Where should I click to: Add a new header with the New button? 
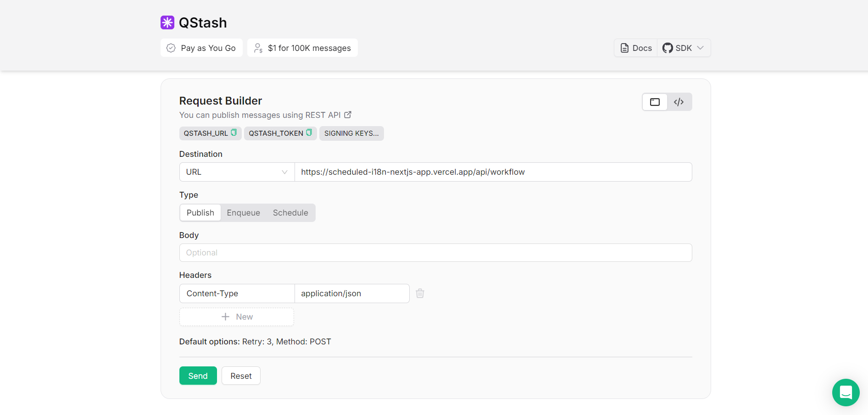tap(236, 316)
